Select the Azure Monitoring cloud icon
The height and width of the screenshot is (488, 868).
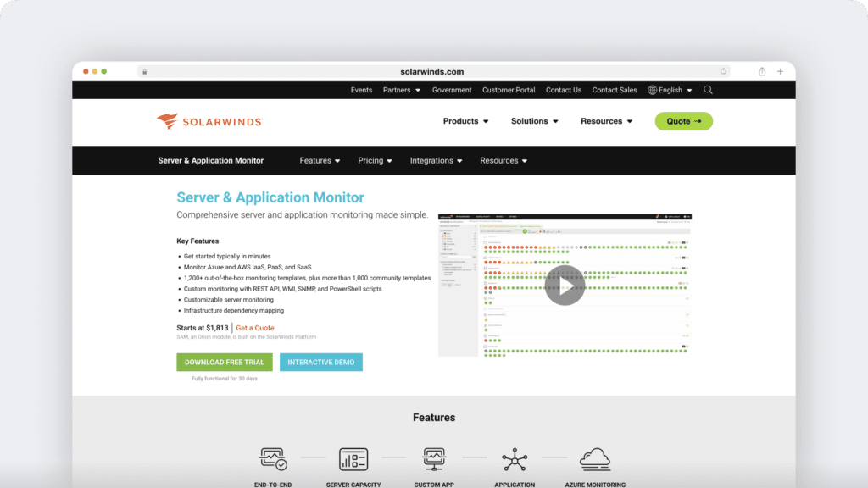pos(595,458)
